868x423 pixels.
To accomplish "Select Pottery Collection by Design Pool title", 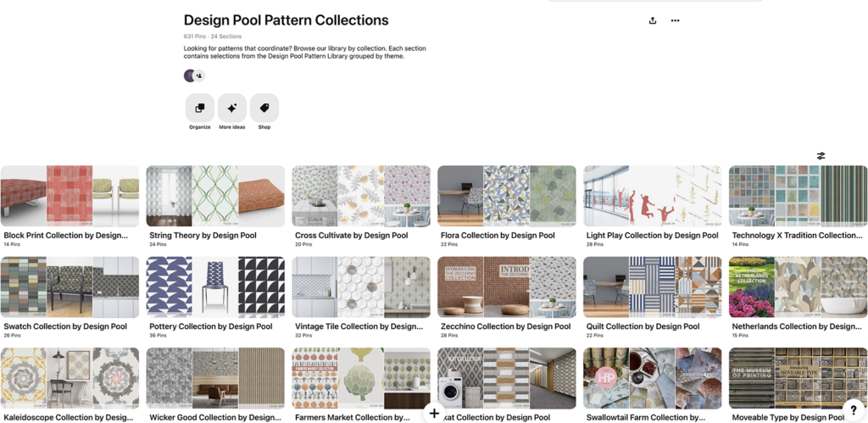I will 211,326.
